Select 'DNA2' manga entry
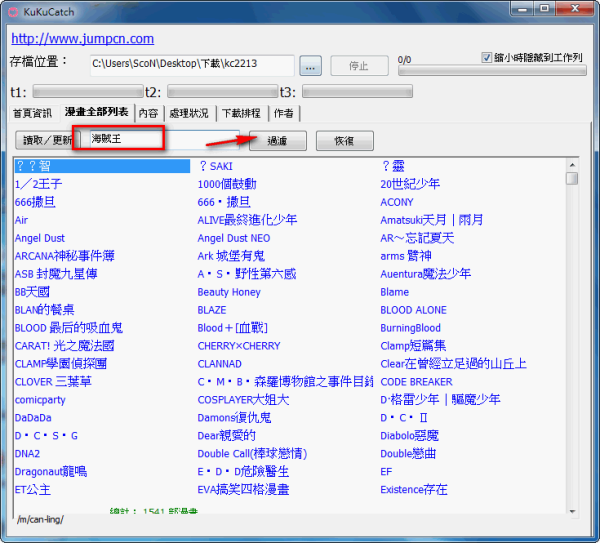Viewport: 600px width, 543px height. tap(27, 454)
